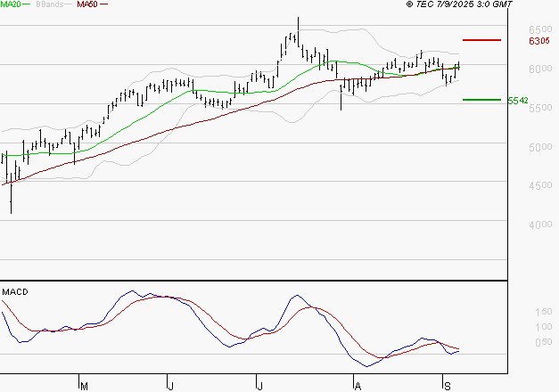Select the red 6305 resistance value

538,41
